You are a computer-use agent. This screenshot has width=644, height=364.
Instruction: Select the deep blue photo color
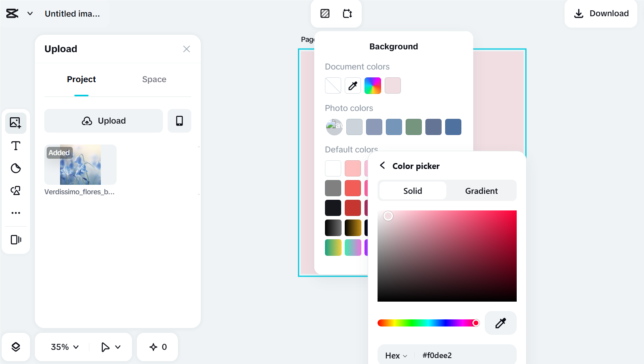pyautogui.click(x=453, y=127)
